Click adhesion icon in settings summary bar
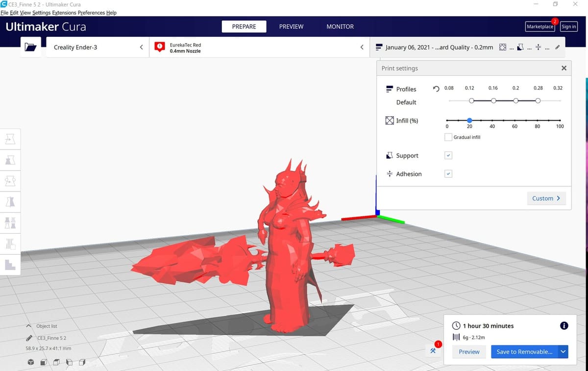The height and width of the screenshot is (371, 588). [x=538, y=47]
